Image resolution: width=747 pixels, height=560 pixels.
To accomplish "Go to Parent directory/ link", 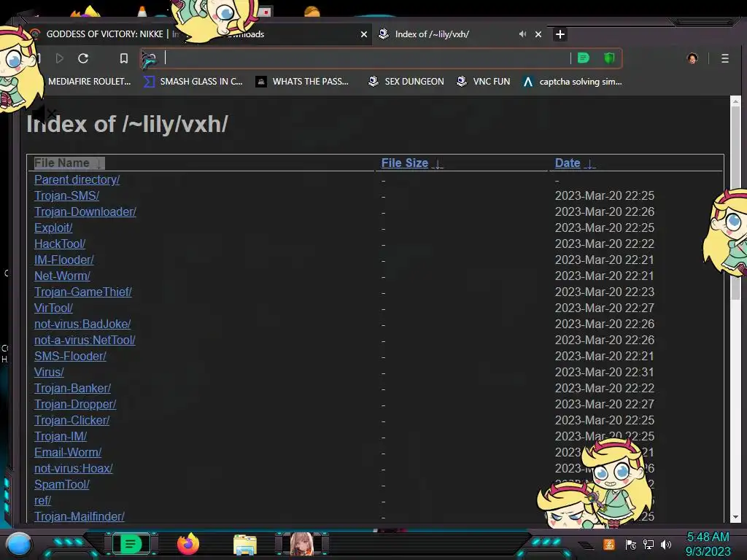I will pos(77,179).
